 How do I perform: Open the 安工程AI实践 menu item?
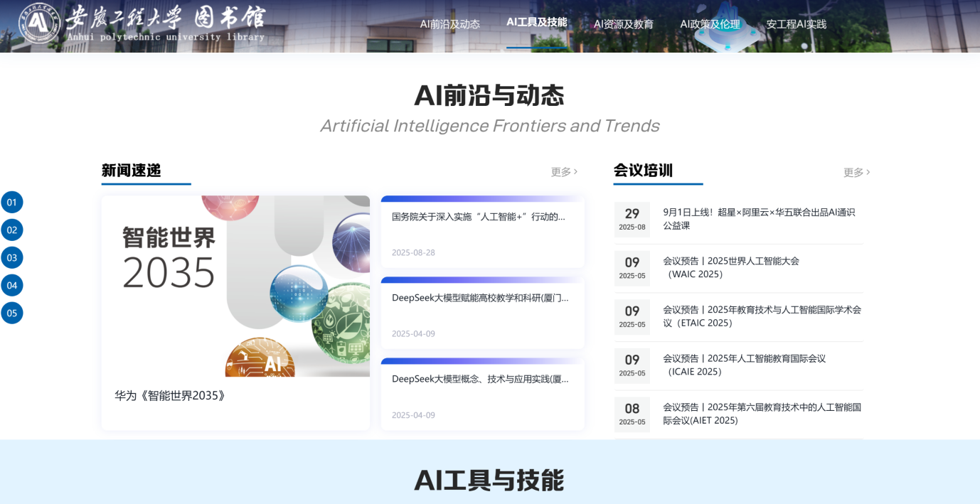(x=796, y=24)
